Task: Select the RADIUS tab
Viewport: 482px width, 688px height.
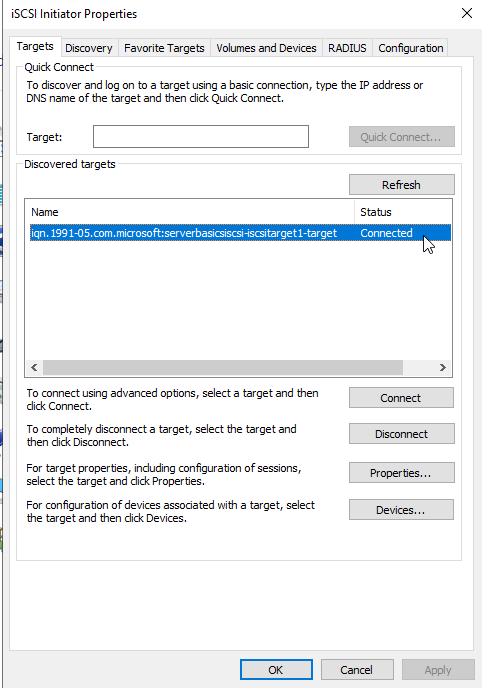Action: coord(347,48)
